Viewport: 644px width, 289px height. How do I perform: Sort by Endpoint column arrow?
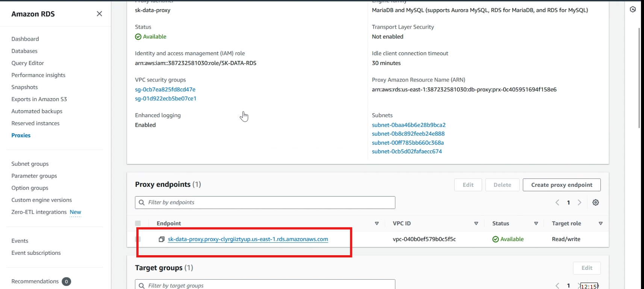click(x=377, y=224)
